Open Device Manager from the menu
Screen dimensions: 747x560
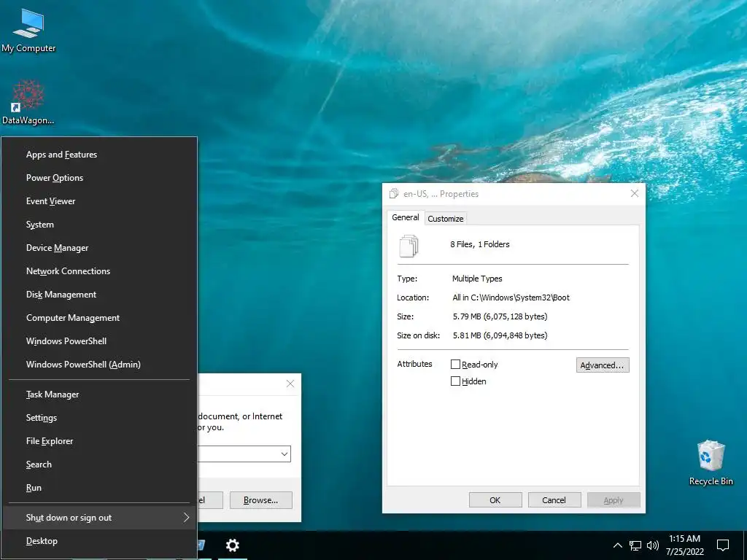(99, 248)
